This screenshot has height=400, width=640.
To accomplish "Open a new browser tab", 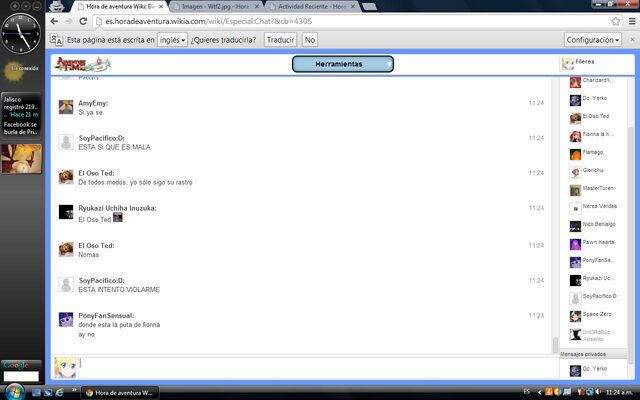I will tap(369, 7).
